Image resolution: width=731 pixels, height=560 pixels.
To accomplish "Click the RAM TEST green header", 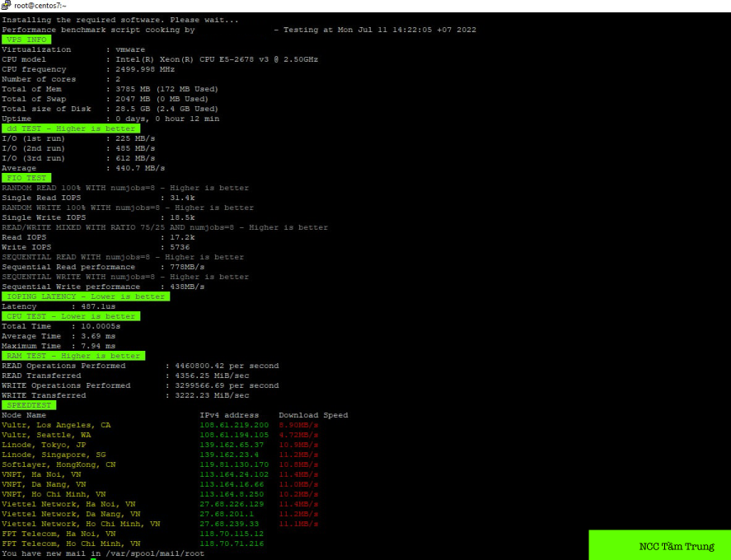I will [x=73, y=356].
